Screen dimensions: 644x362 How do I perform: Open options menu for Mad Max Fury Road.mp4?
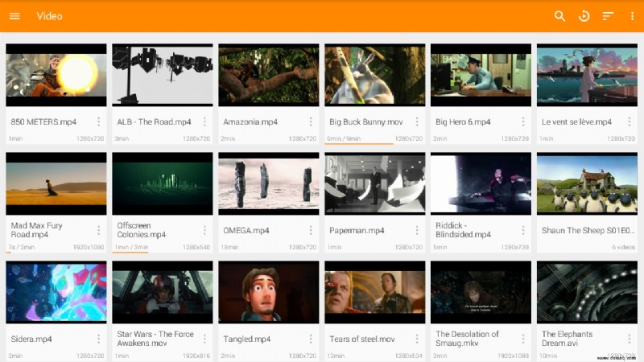point(98,230)
